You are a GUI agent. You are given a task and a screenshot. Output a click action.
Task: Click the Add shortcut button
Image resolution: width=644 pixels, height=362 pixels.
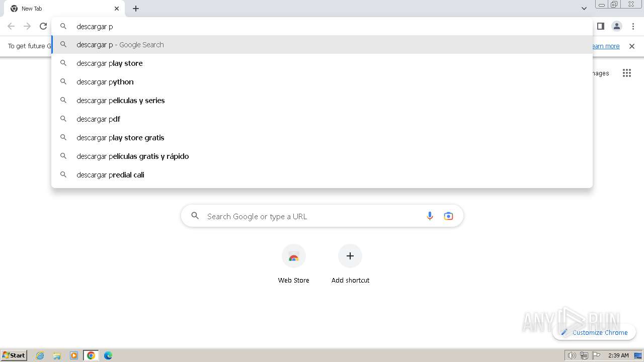tap(350, 264)
